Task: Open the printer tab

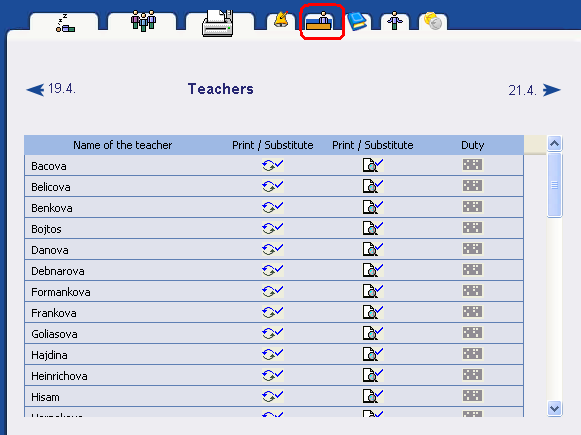Action: (220, 22)
